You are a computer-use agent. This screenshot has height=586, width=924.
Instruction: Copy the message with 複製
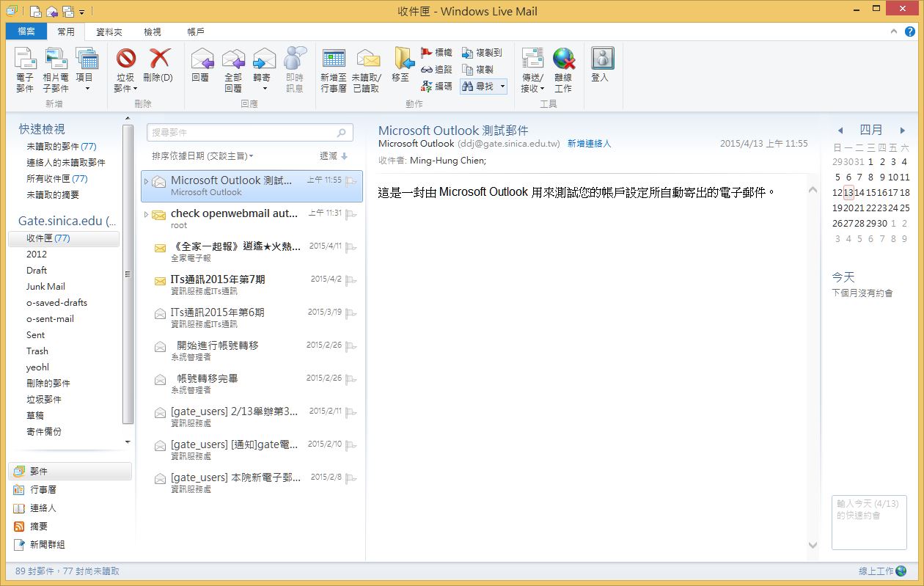477,69
